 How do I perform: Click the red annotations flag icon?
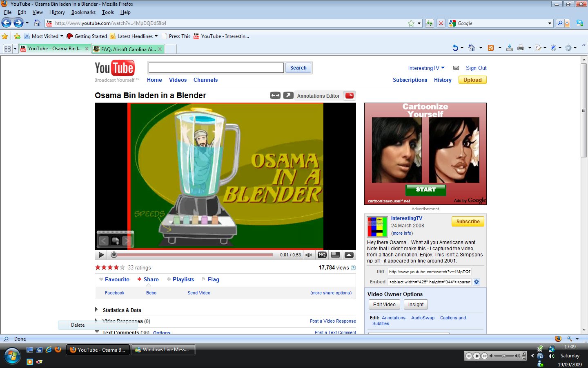[x=350, y=96]
